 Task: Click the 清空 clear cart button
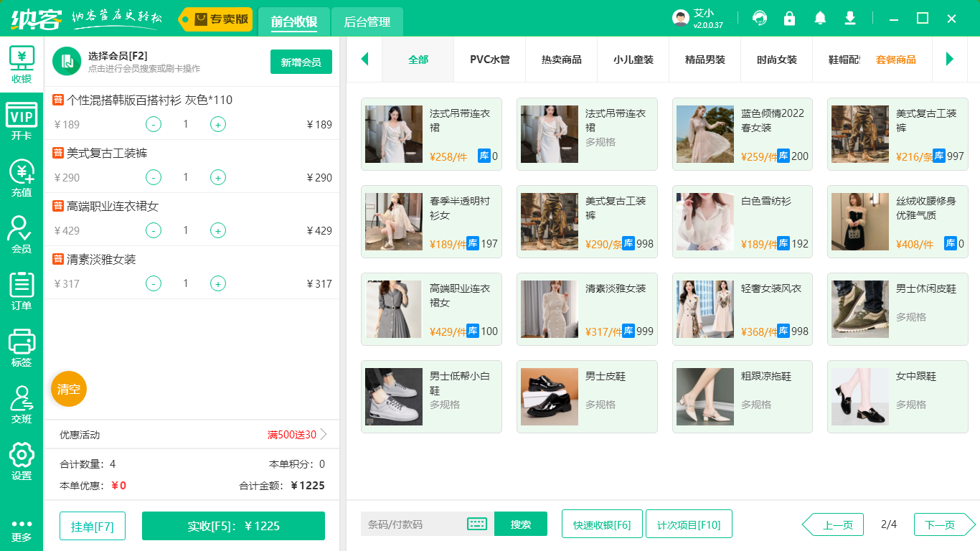[68, 388]
